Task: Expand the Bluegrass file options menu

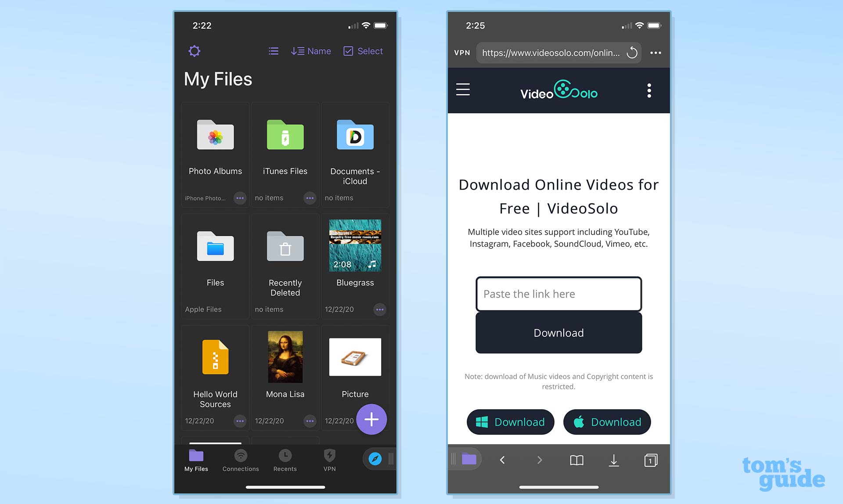Action: pyautogui.click(x=380, y=309)
